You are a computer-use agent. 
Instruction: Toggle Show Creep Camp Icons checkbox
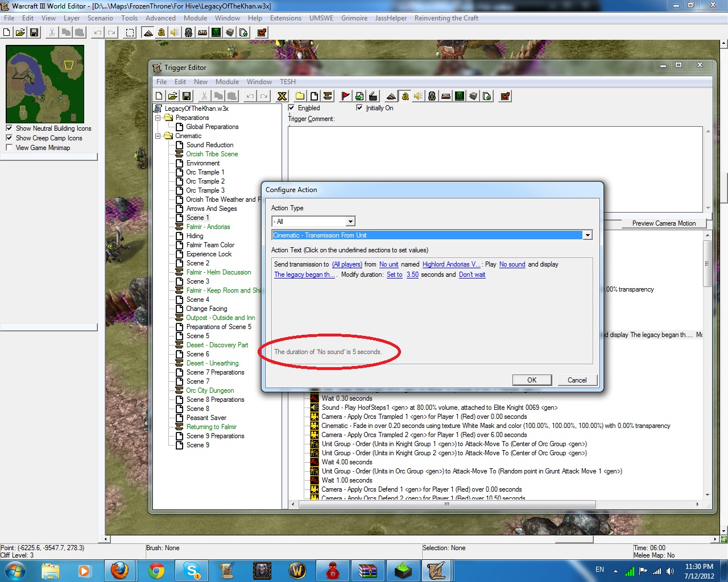pyautogui.click(x=9, y=138)
